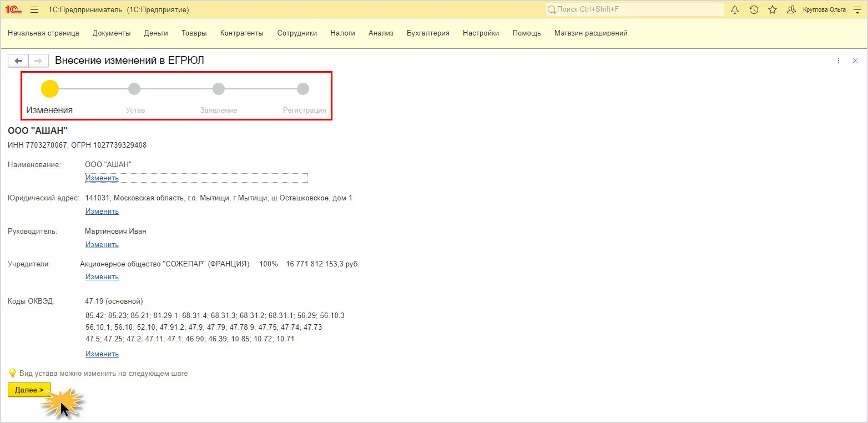Open the Круглова Ольга user profile
Image resolution: width=868 pixels, height=423 pixels.
point(816,9)
